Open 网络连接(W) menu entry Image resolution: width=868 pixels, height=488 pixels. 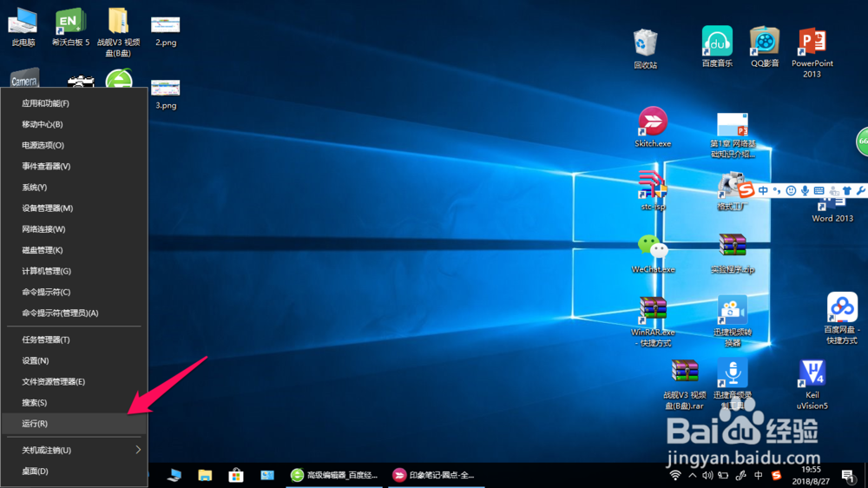pos(74,229)
